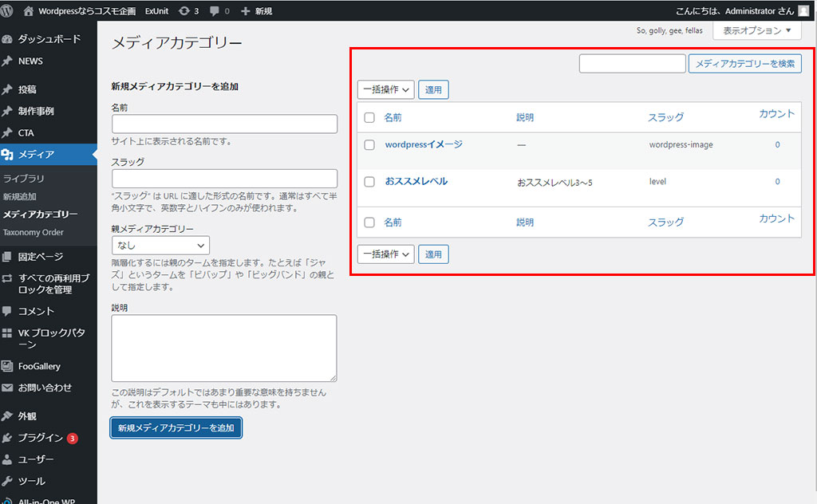Screen dimensions: 817x504
Task: Click the comments bubble icon in toolbar
Action: click(x=215, y=11)
